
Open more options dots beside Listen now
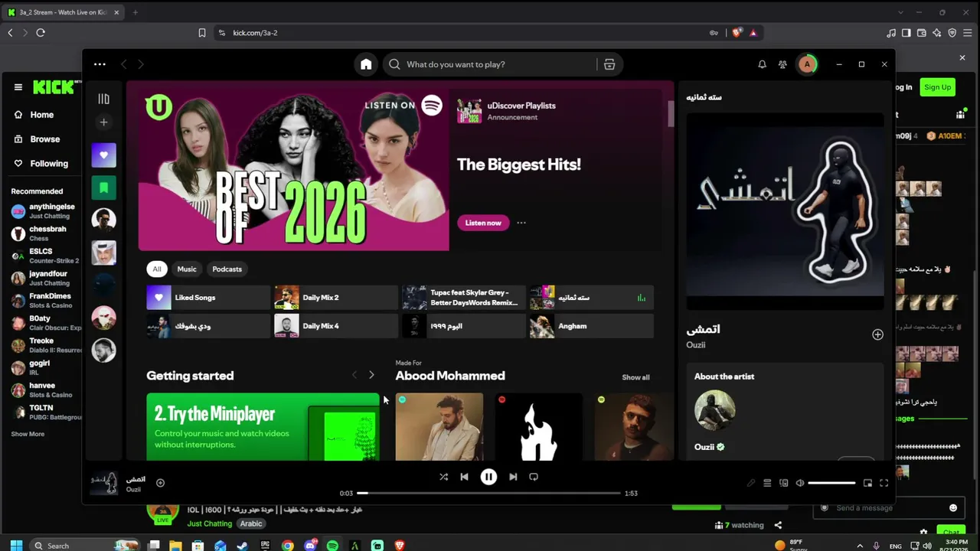click(521, 223)
